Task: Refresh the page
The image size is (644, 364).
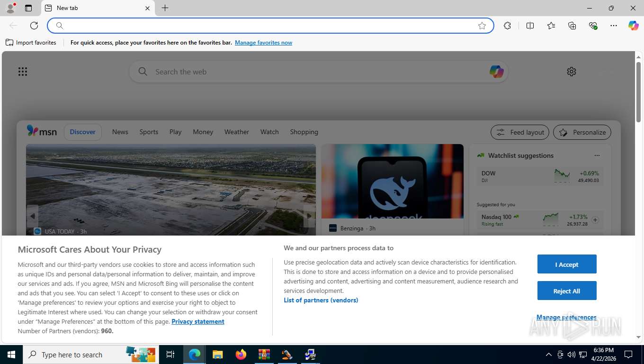Action: [34, 26]
